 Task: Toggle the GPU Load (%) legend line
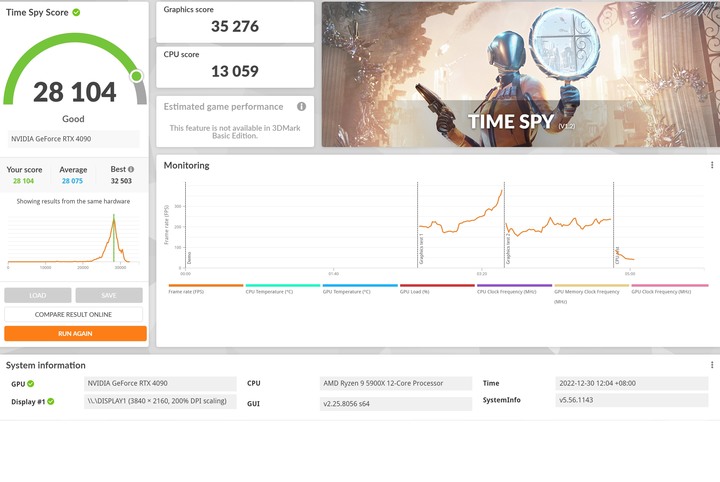click(x=437, y=289)
